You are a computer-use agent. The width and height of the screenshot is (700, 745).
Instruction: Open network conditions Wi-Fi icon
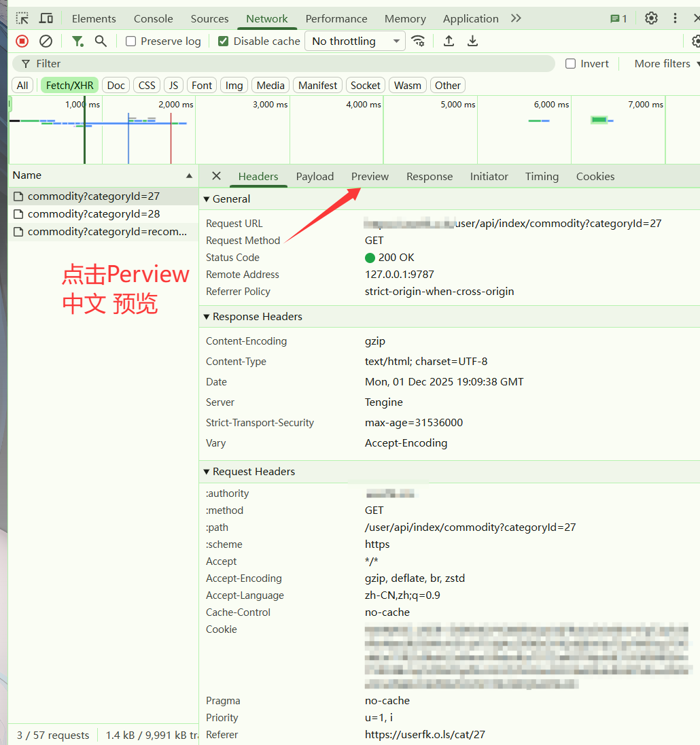tap(419, 41)
